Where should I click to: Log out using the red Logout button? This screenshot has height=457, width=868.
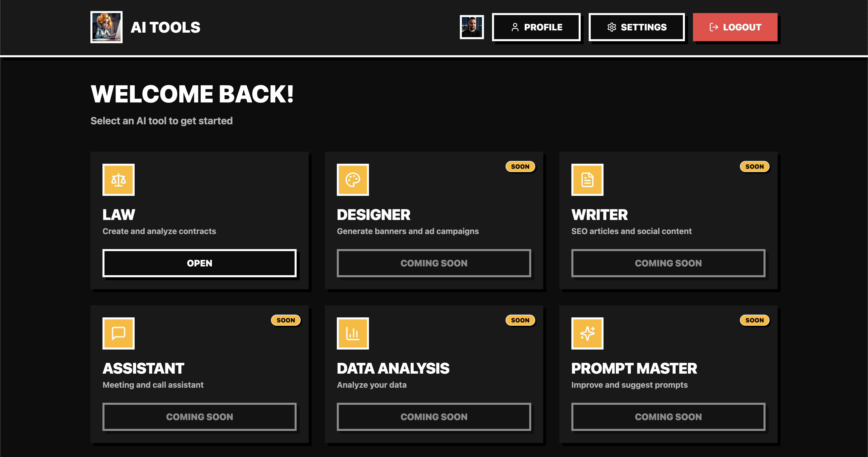[x=735, y=27]
